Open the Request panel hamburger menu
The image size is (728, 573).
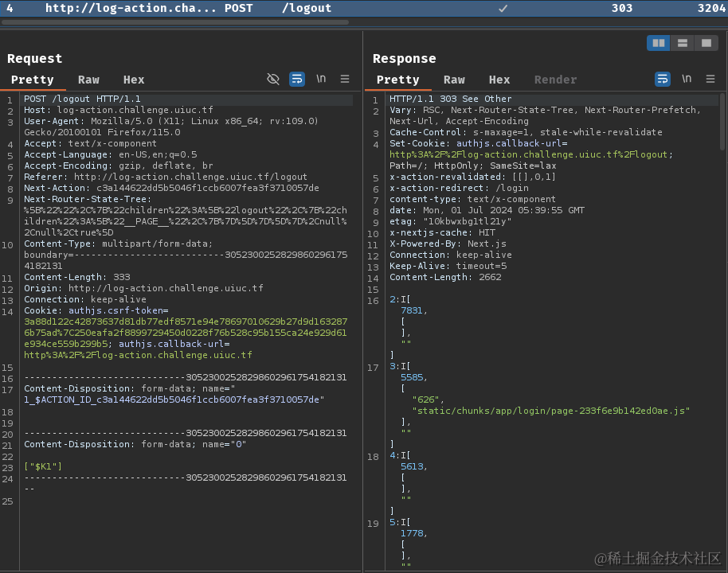click(x=345, y=79)
